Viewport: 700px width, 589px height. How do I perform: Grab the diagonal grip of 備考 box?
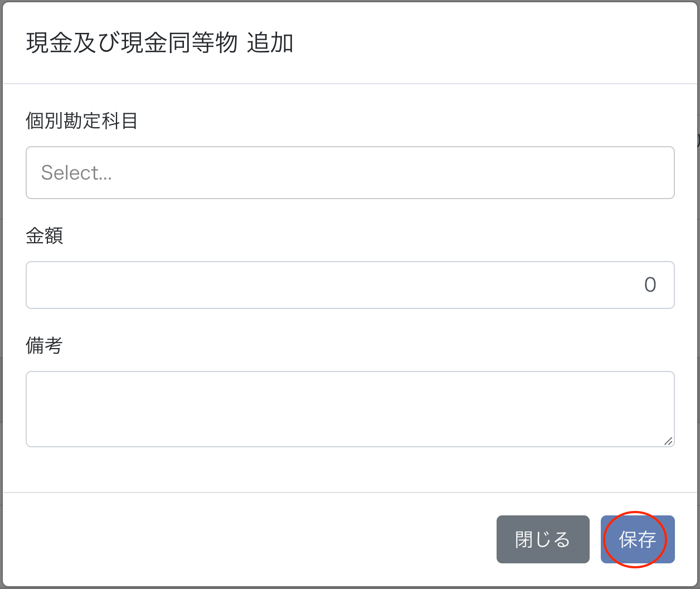click(x=668, y=441)
